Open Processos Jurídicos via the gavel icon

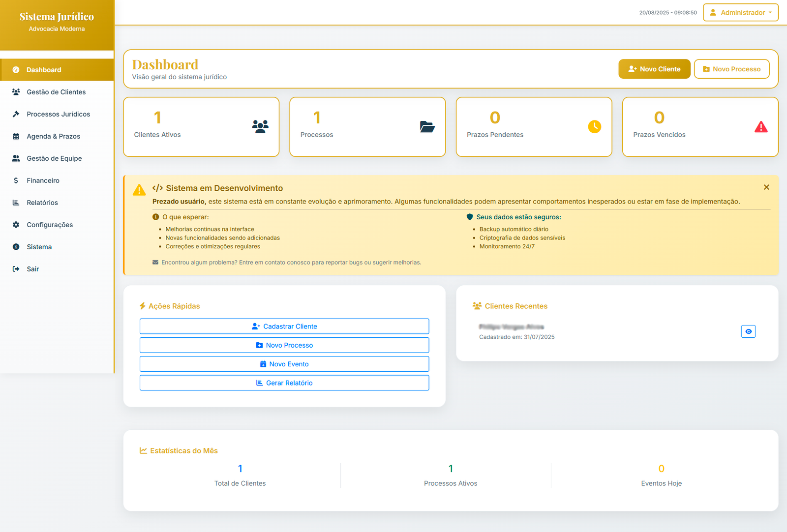(16, 114)
